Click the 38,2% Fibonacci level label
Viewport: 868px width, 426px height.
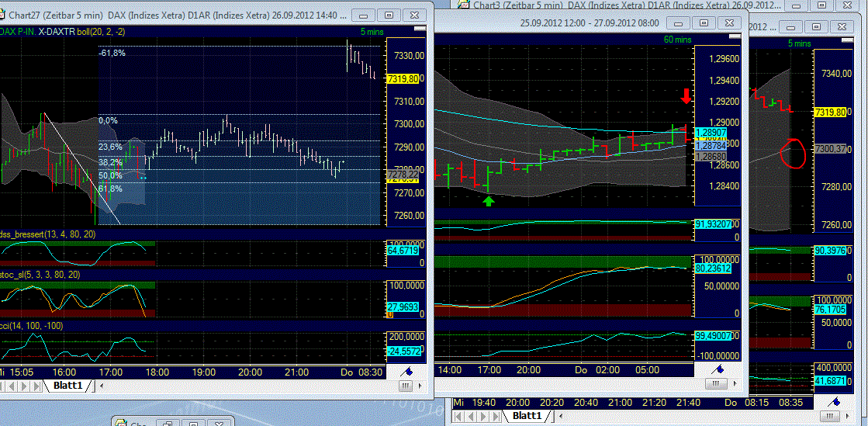pos(110,162)
